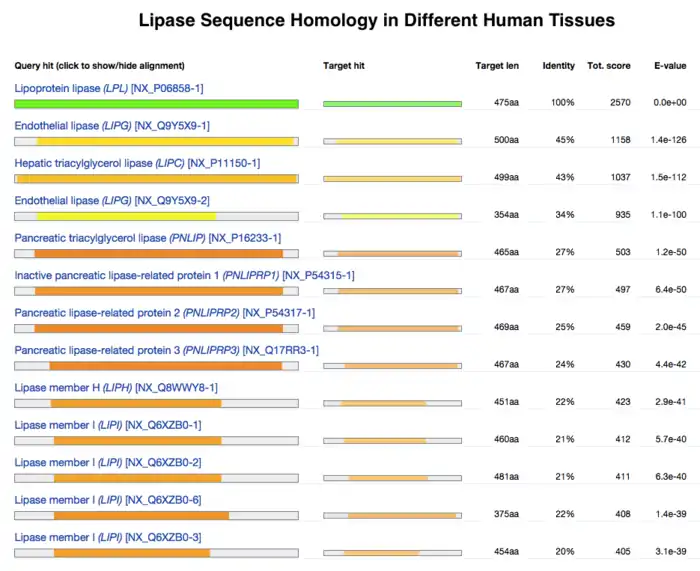Select Endothelial lipase NX_Q9Y5X9-2 entry
Image resolution: width=700 pixels, height=571 pixels.
coord(112,200)
